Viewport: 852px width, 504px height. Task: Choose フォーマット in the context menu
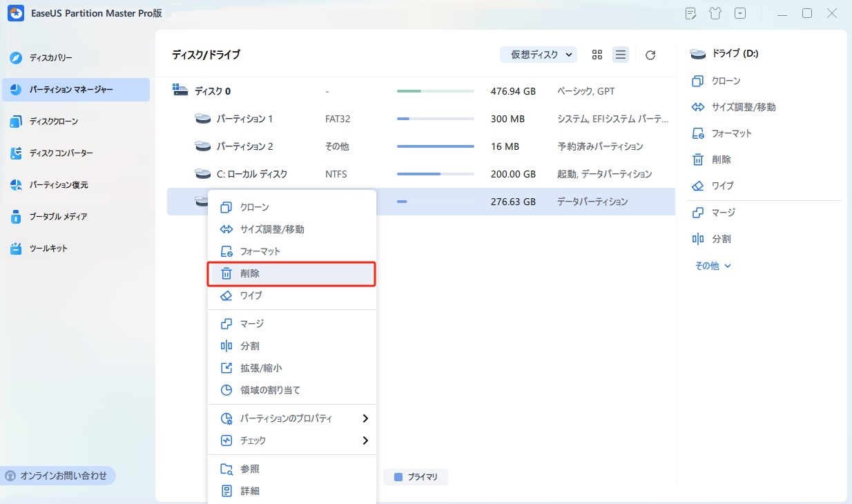click(260, 252)
